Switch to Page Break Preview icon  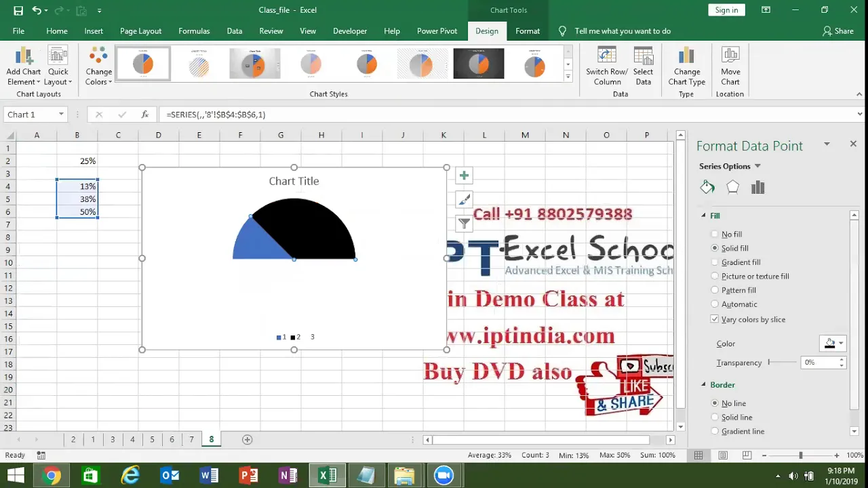coord(746,455)
